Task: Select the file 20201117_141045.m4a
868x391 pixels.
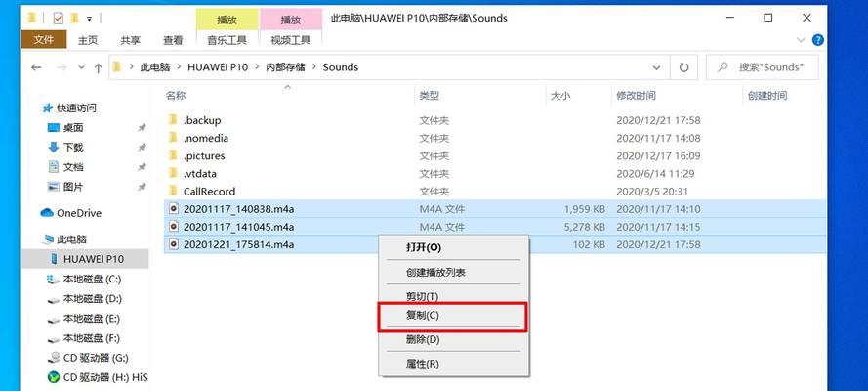Action: tap(238, 227)
